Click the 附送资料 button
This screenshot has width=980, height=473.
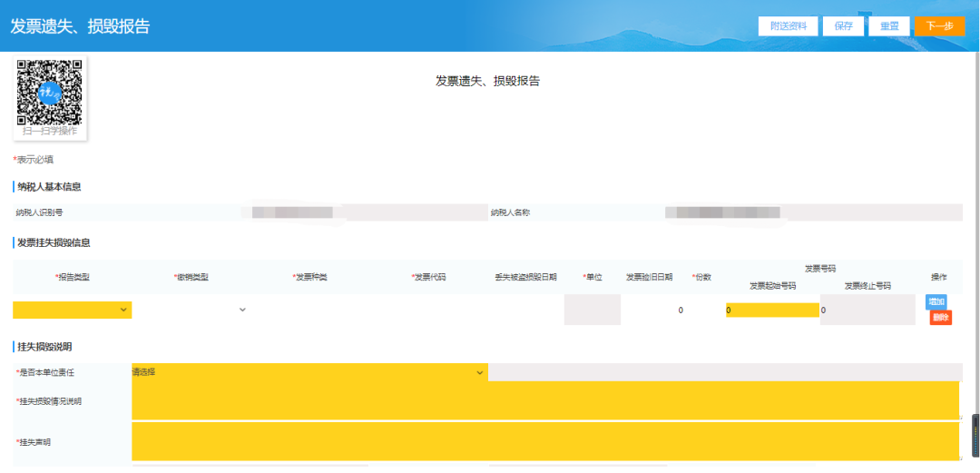click(789, 26)
